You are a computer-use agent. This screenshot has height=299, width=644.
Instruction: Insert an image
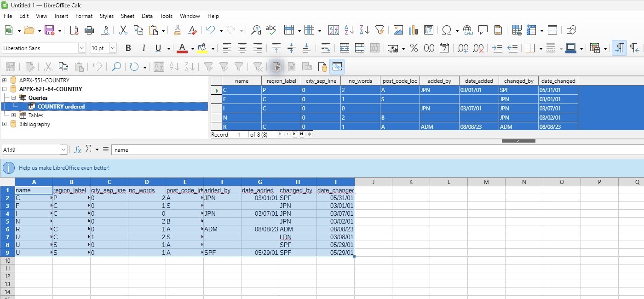click(398, 30)
